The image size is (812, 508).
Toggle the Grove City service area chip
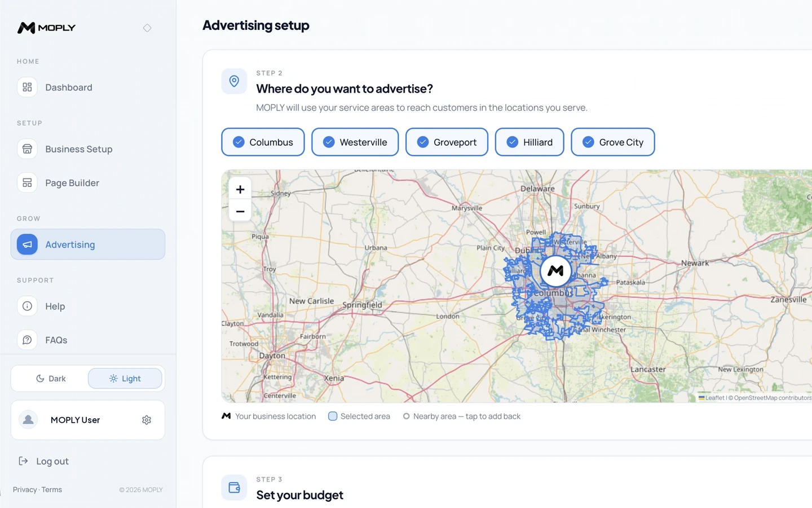point(613,142)
